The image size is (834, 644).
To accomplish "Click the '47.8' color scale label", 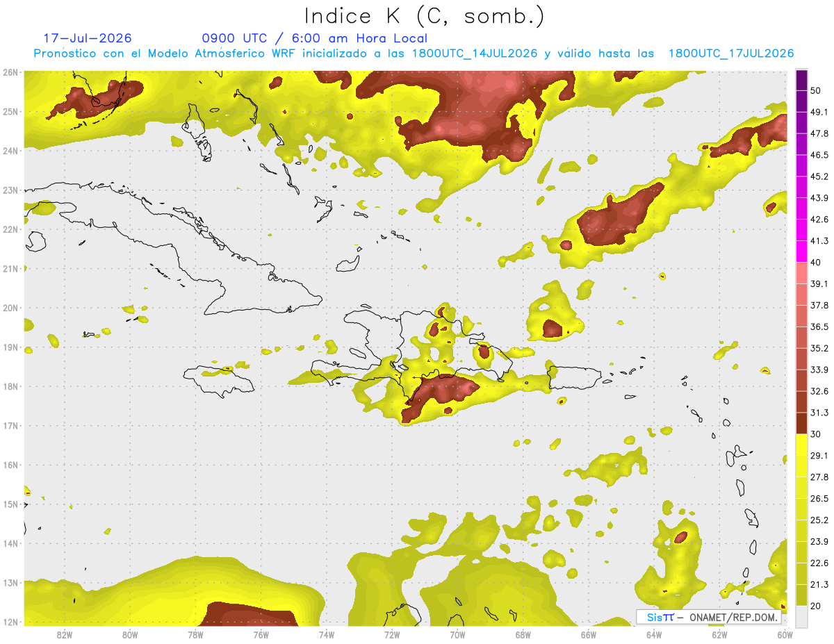I will tap(819, 133).
